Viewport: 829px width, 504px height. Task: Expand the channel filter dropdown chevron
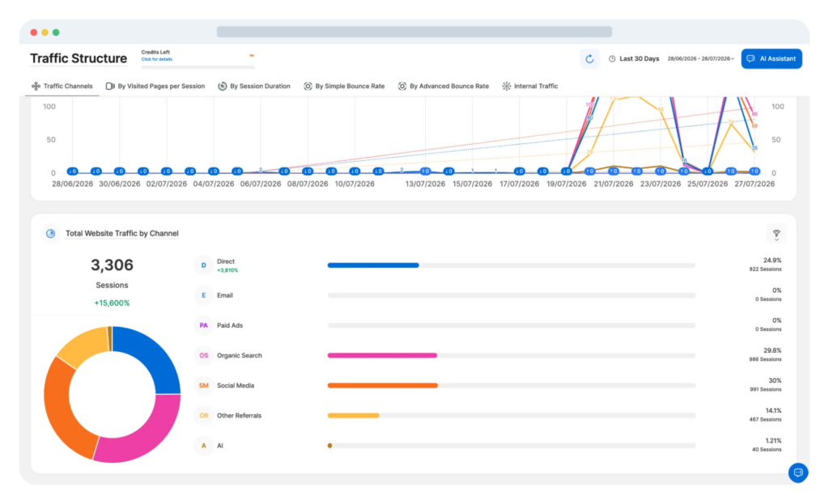[x=776, y=239]
